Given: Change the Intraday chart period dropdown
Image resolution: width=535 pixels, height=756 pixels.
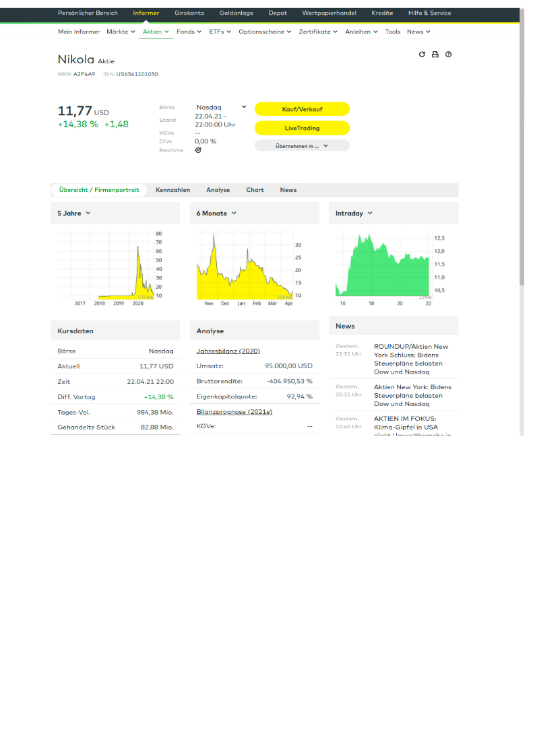Looking at the screenshot, I should (x=354, y=213).
